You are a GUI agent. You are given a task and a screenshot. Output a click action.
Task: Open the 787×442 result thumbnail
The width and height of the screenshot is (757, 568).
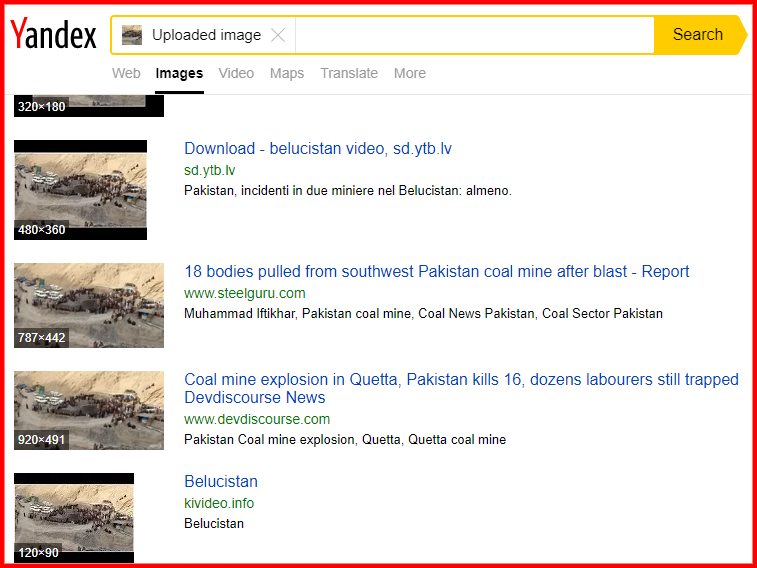[89, 305]
